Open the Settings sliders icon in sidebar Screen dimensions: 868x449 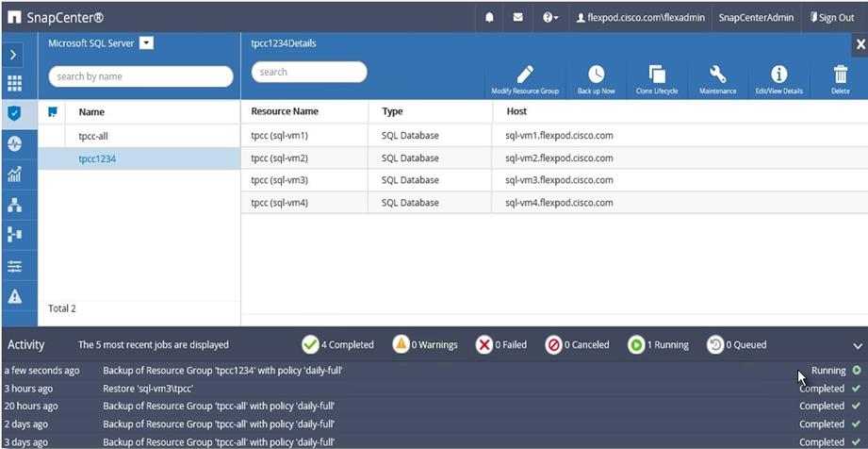coord(14,267)
